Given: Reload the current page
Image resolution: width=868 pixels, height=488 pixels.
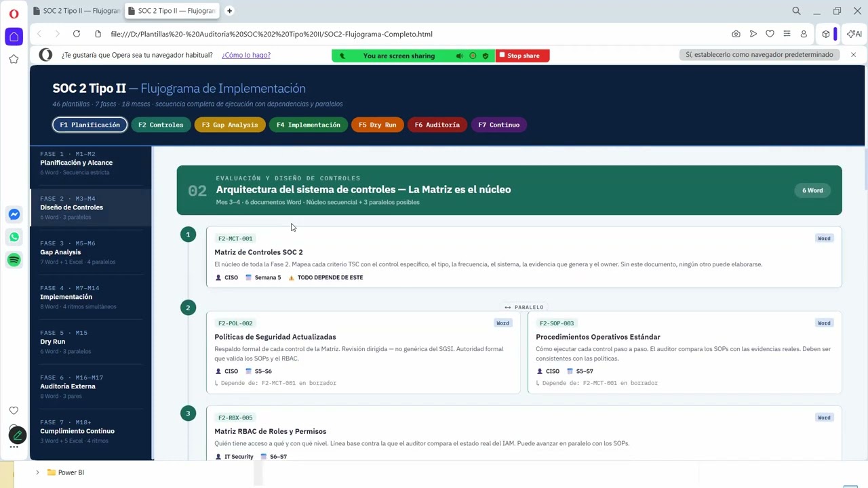Looking at the screenshot, I should (x=77, y=34).
